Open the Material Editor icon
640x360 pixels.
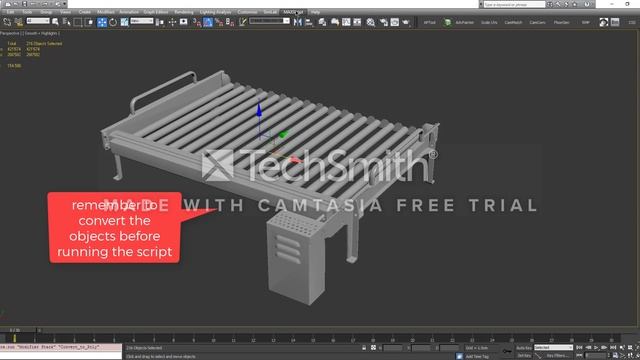pyautogui.click(x=371, y=22)
